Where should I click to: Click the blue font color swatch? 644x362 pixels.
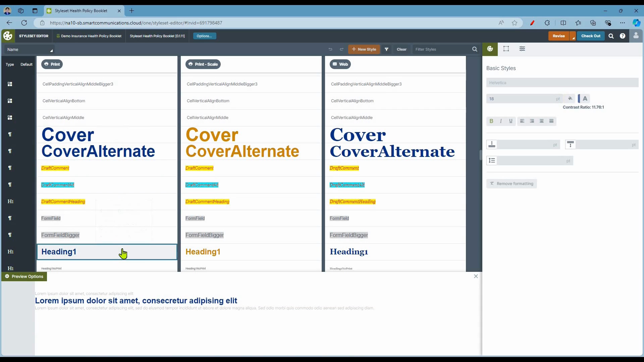click(579, 99)
